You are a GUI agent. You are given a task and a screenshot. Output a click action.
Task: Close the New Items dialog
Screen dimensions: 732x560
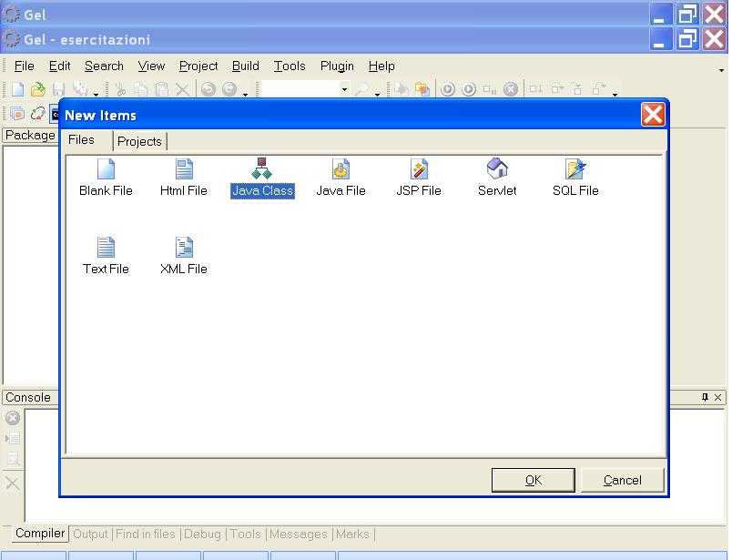coord(653,114)
